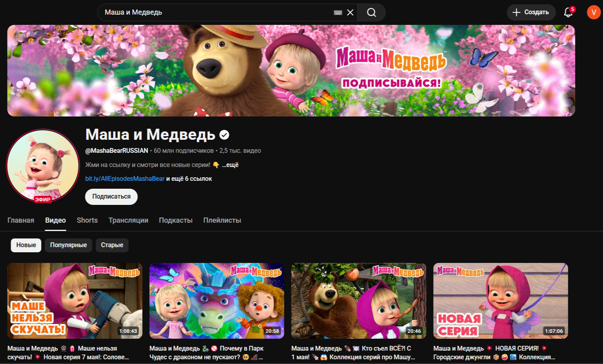Expand channel description with …ещё
The height and width of the screenshot is (364, 603).
pyautogui.click(x=230, y=165)
